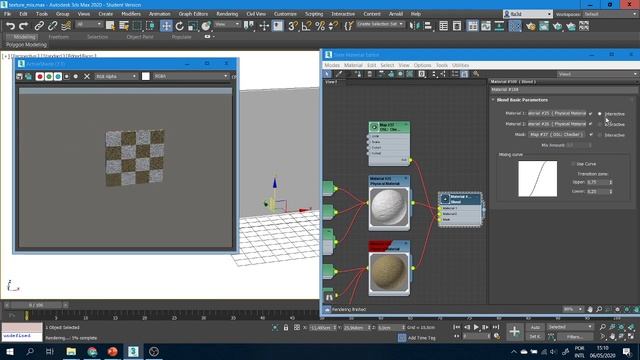
Task: Open the user account sign-in dropdown
Action: 528,14
